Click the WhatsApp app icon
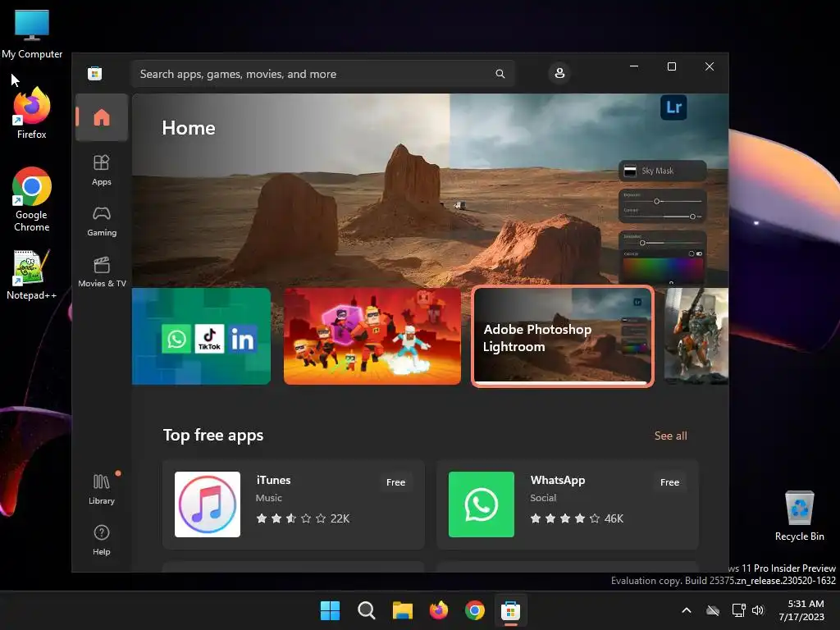Viewport: 840px width, 630px height. 481,504
